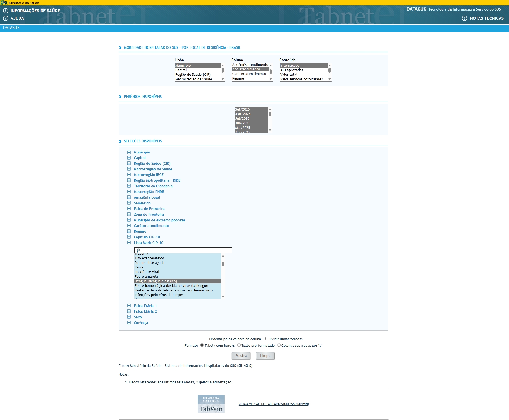Click the "VEJA A VERSÃO DO TAB PARA WINDOWS" link
This screenshot has height=420, width=509.
pos(273,404)
